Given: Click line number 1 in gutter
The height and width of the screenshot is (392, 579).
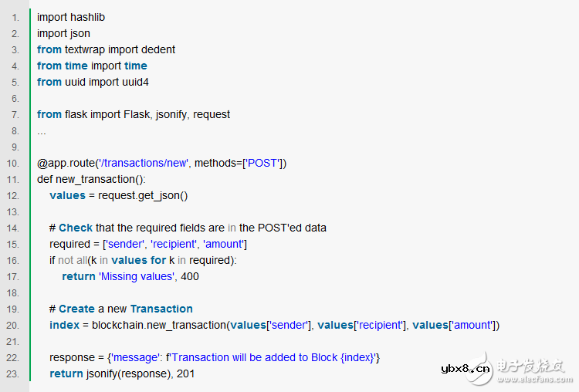Looking at the screenshot, I should click(x=16, y=17).
